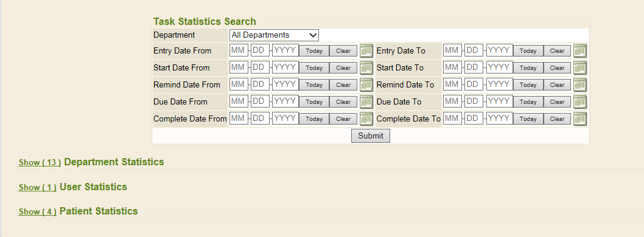Viewport: 644px width, 237px height.
Task: Expand Show (13) Department Statistics
Action: 40,162
